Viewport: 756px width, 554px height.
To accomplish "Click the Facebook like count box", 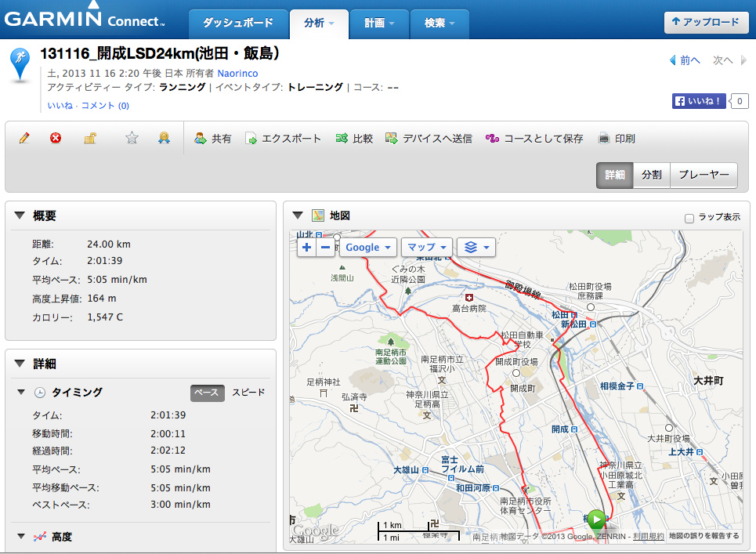I will tap(739, 101).
